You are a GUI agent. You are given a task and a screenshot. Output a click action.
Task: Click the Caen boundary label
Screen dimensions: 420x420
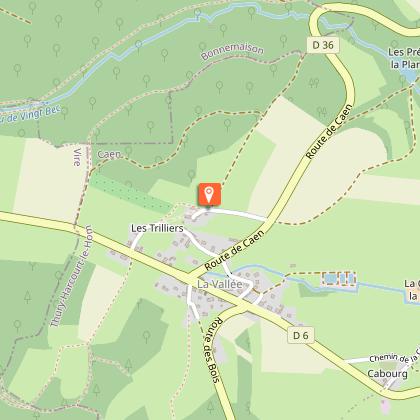click(x=109, y=154)
